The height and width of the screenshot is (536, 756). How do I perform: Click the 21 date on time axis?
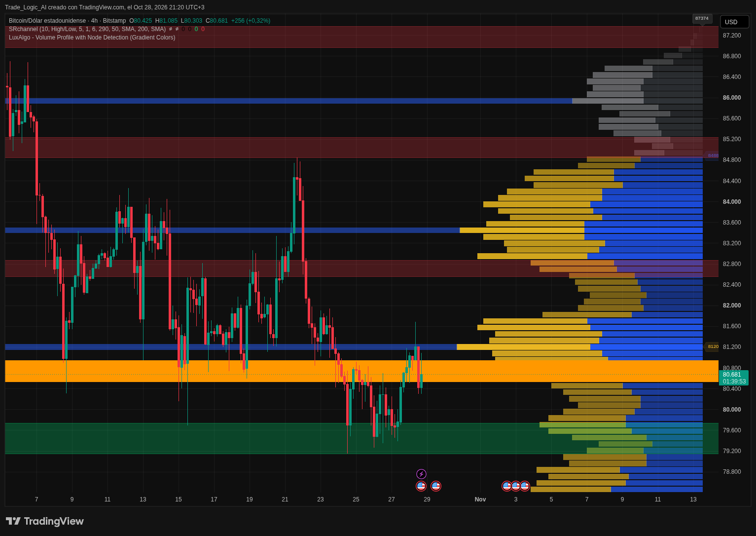click(285, 499)
